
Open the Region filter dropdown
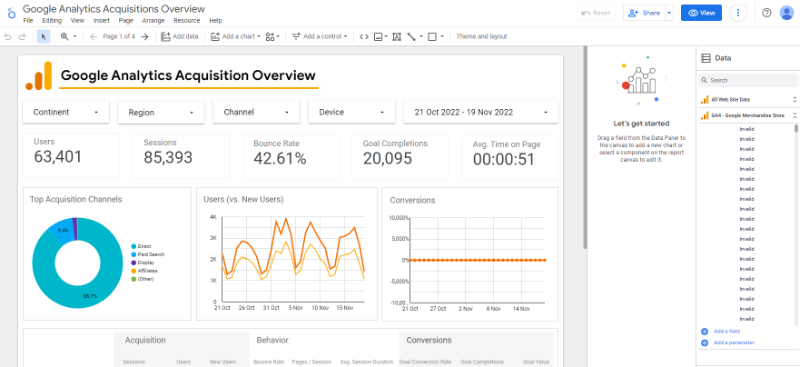(x=161, y=112)
